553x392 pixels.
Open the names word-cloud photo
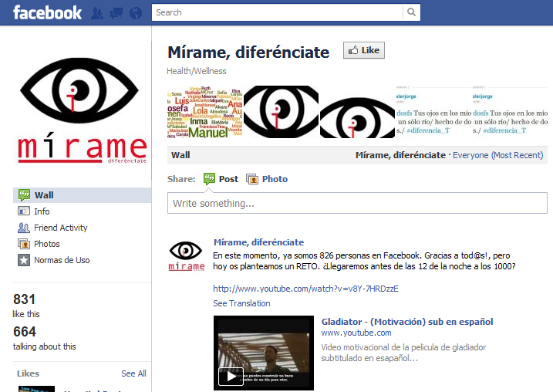click(x=204, y=112)
